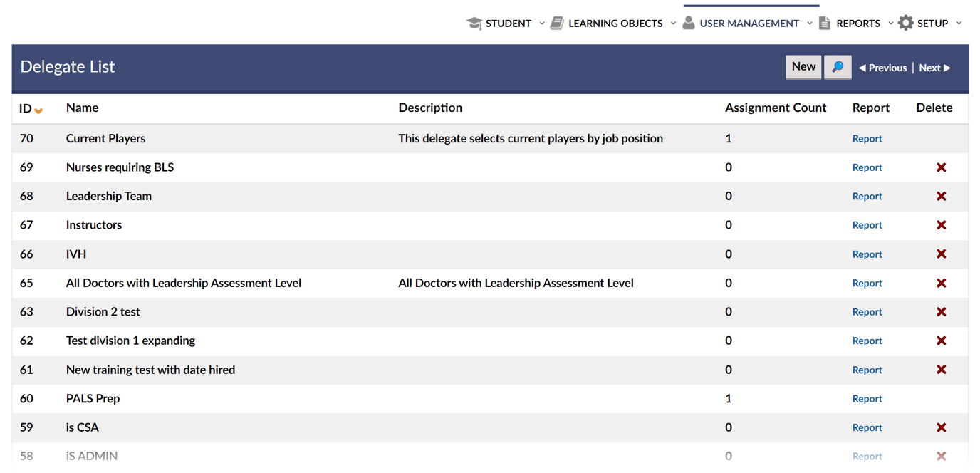The width and height of the screenshot is (980, 473).
Task: Delete the Instructors delegate
Action: pyautogui.click(x=941, y=225)
